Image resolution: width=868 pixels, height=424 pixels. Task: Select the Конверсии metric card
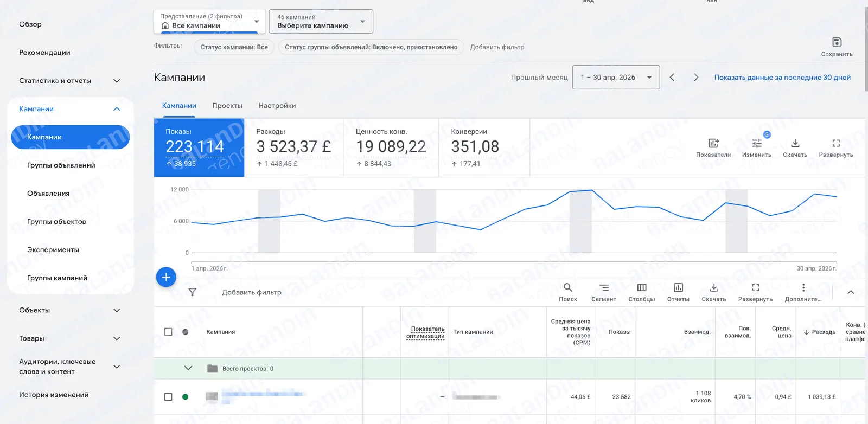(x=484, y=147)
